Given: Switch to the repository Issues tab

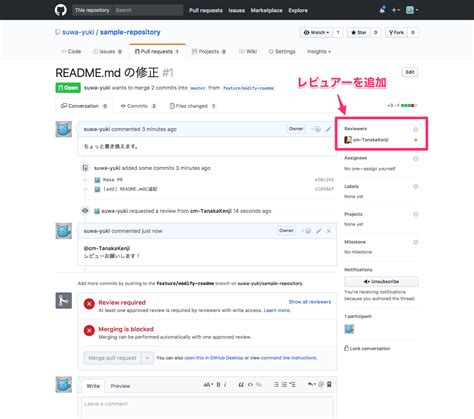Looking at the screenshot, I should (107, 51).
